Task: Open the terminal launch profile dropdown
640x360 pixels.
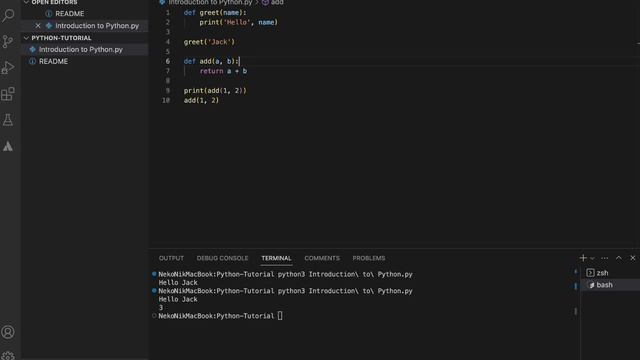Action: (x=592, y=258)
